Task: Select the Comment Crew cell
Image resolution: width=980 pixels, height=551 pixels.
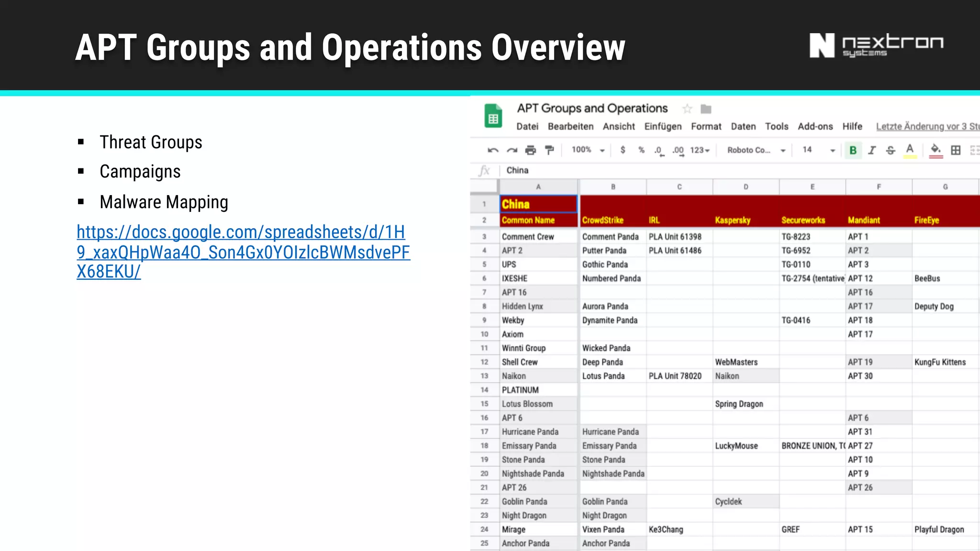Action: 538,237
